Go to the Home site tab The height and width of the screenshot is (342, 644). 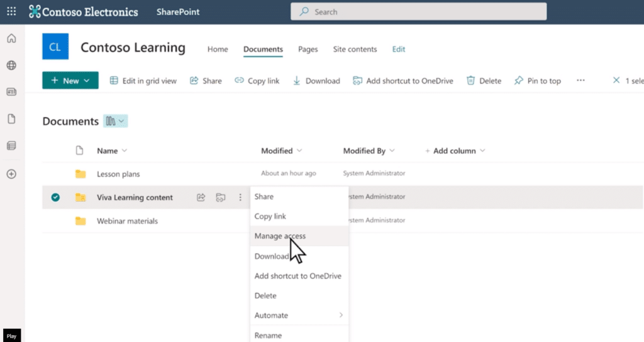coord(218,49)
